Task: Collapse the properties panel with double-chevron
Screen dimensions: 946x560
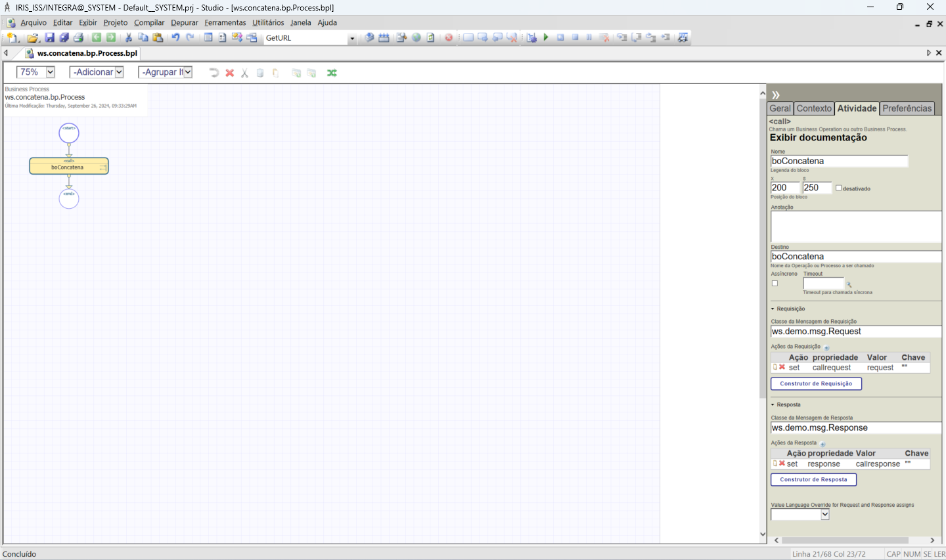Action: [776, 95]
